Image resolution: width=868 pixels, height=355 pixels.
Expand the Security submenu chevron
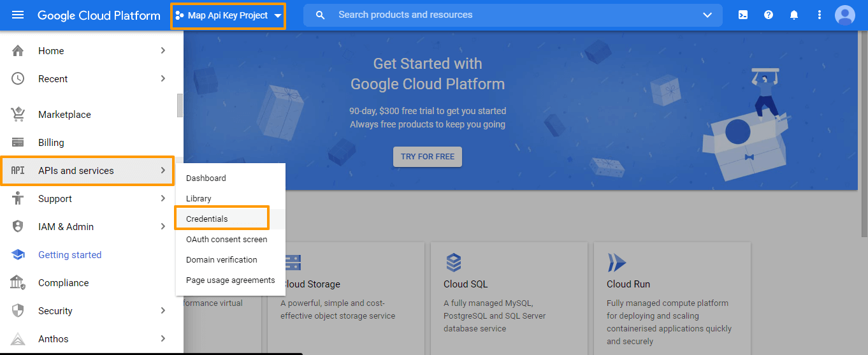pos(163,310)
